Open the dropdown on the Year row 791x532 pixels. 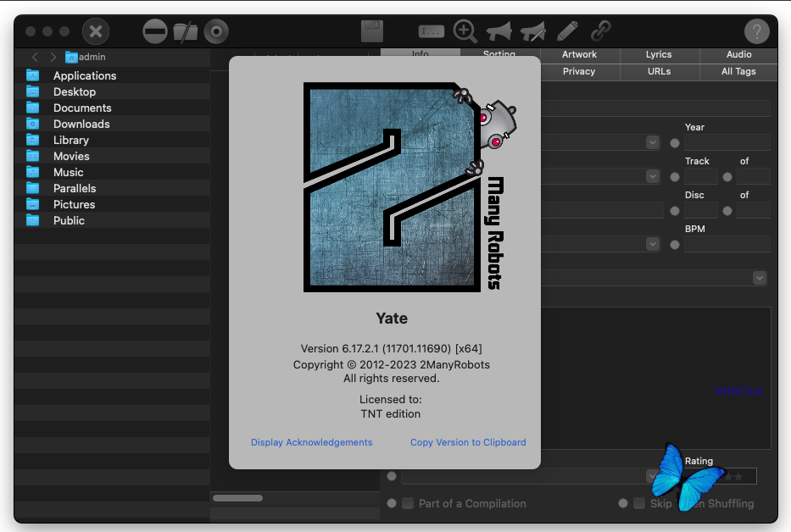(x=653, y=142)
